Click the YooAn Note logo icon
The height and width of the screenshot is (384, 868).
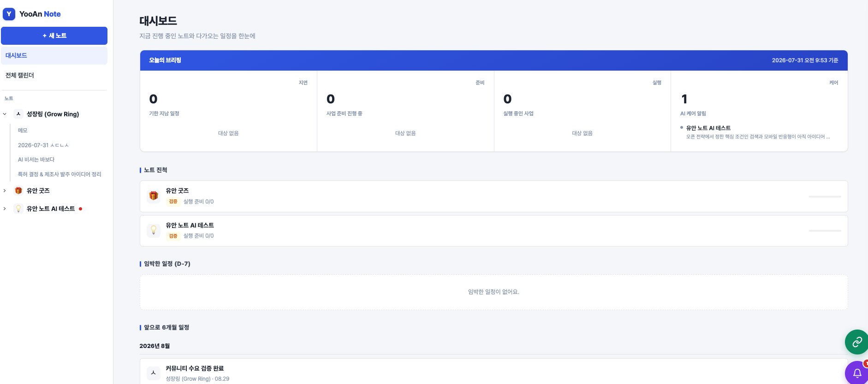[x=9, y=14]
